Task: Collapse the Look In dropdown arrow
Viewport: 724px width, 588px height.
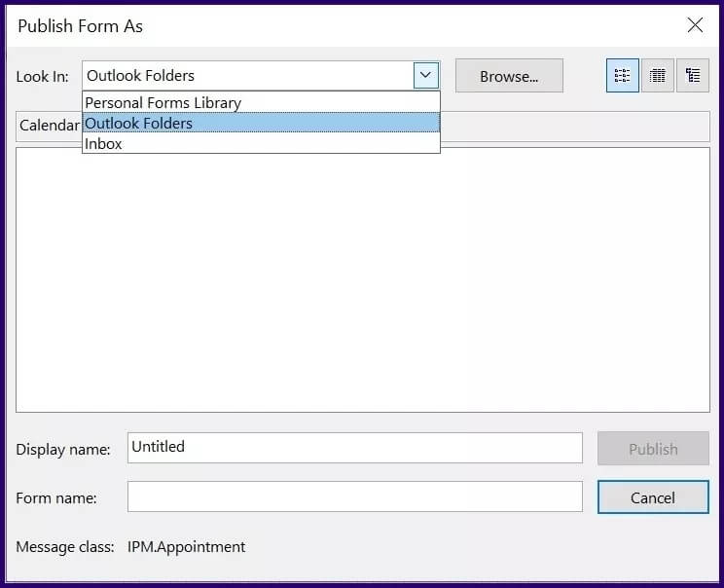Action: pos(425,75)
